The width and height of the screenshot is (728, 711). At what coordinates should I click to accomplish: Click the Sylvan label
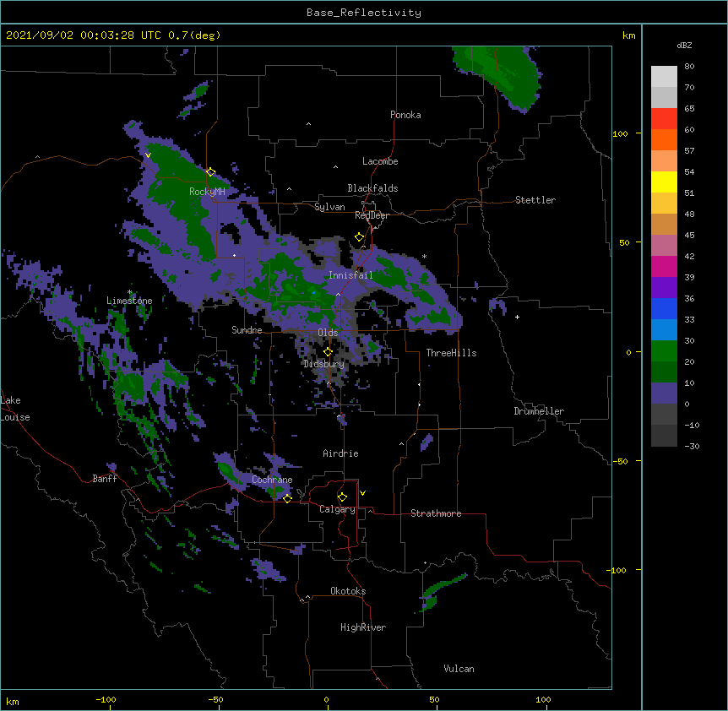coord(329,207)
